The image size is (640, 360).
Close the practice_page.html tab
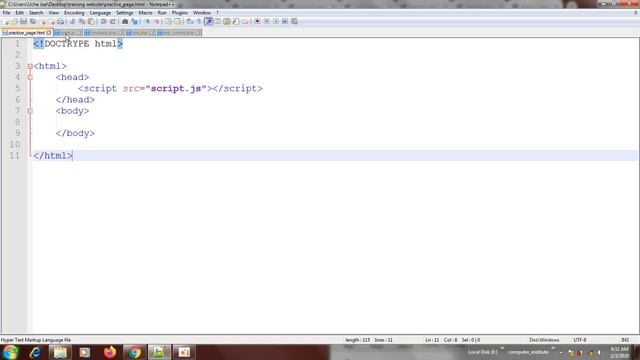tap(49, 32)
